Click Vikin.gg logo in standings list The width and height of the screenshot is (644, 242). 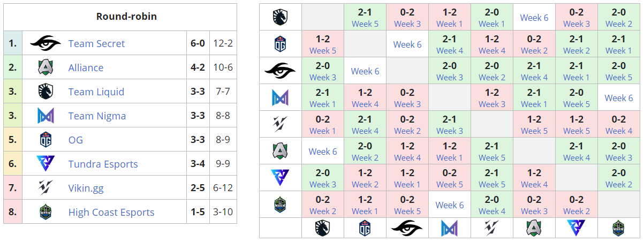[46, 188]
